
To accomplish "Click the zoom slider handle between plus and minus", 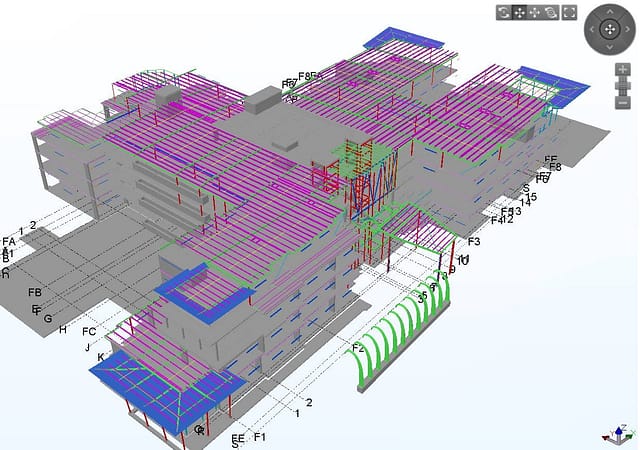I will point(622,86).
